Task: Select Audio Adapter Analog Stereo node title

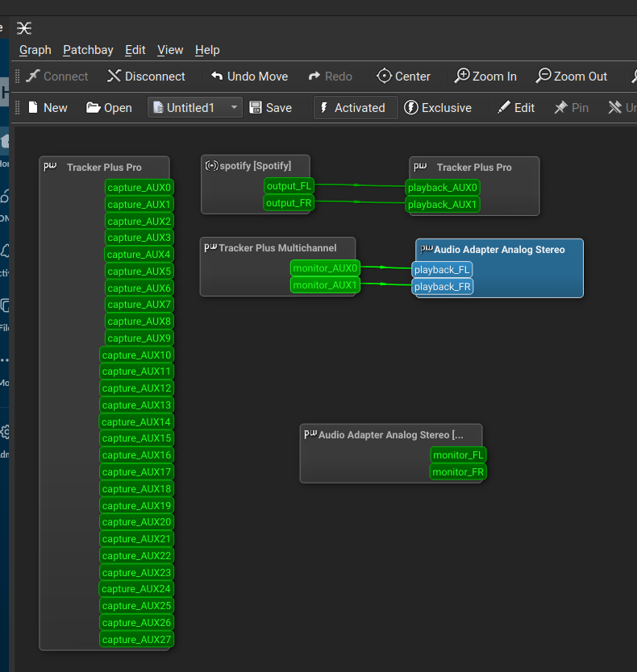Action: (498, 250)
